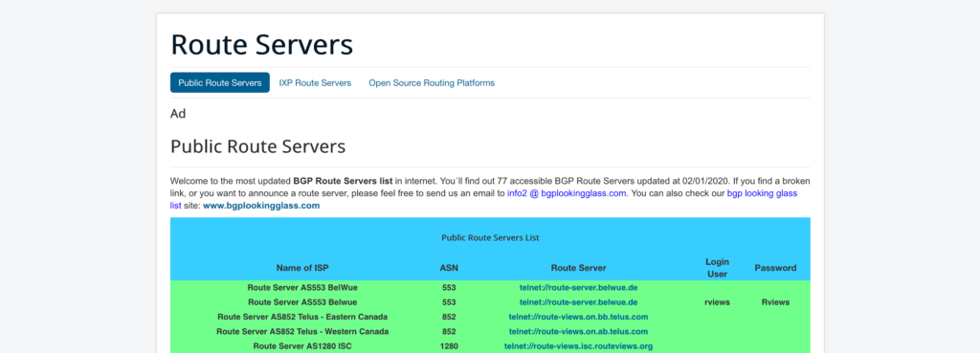This screenshot has height=353, width=980.
Task: Open second telnet://route-server.belwue.de link in AS553 Belwue row
Action: pos(578,301)
